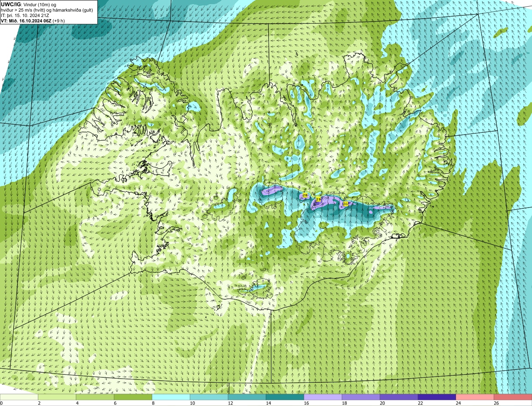
Task: Click the scale tick label 6
Action: click(x=115, y=403)
